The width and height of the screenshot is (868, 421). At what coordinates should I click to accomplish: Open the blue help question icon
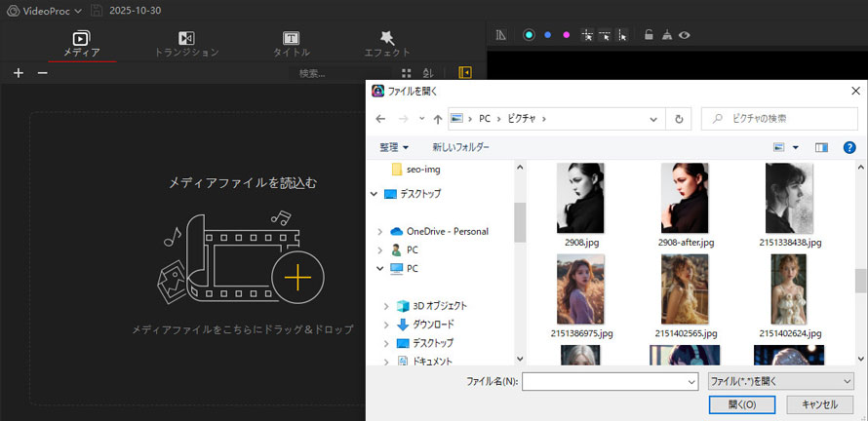tap(849, 147)
